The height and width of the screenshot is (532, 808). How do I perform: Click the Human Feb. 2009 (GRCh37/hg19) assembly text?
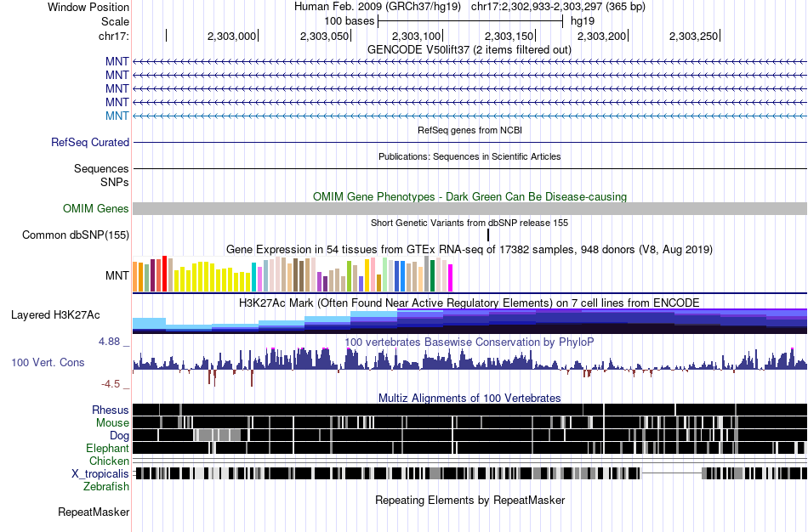[x=377, y=7]
